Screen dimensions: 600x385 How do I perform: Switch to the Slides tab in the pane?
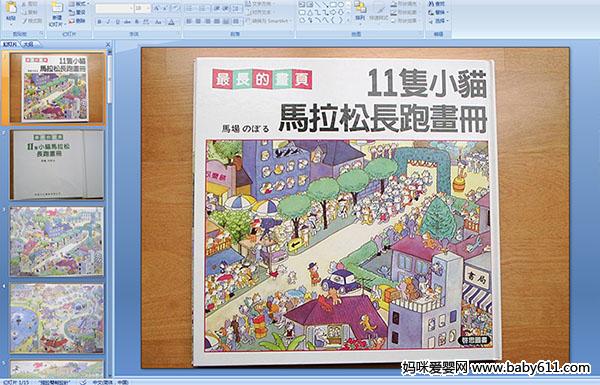tap(10, 44)
